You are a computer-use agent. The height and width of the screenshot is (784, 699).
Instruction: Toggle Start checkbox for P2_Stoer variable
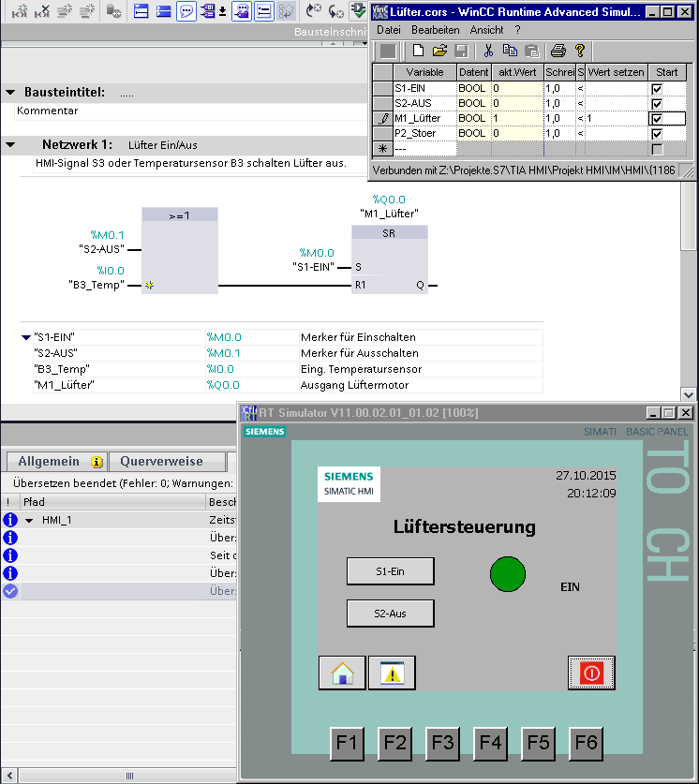click(657, 134)
